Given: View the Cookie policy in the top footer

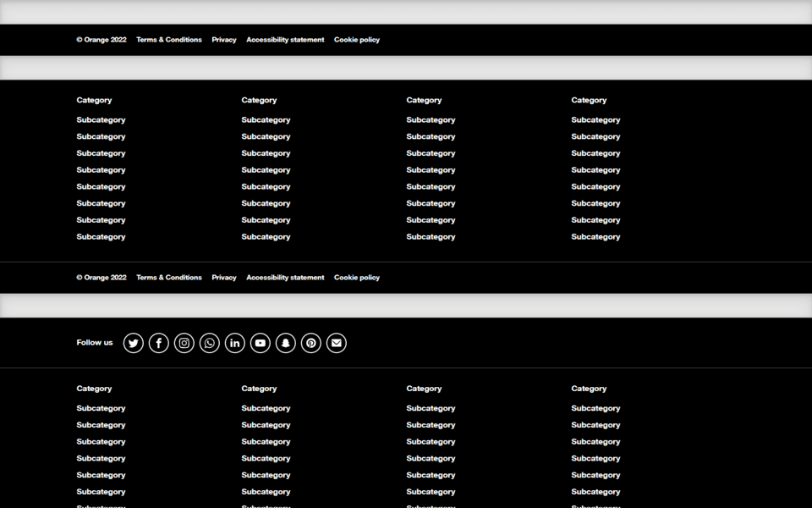Looking at the screenshot, I should tap(356, 39).
